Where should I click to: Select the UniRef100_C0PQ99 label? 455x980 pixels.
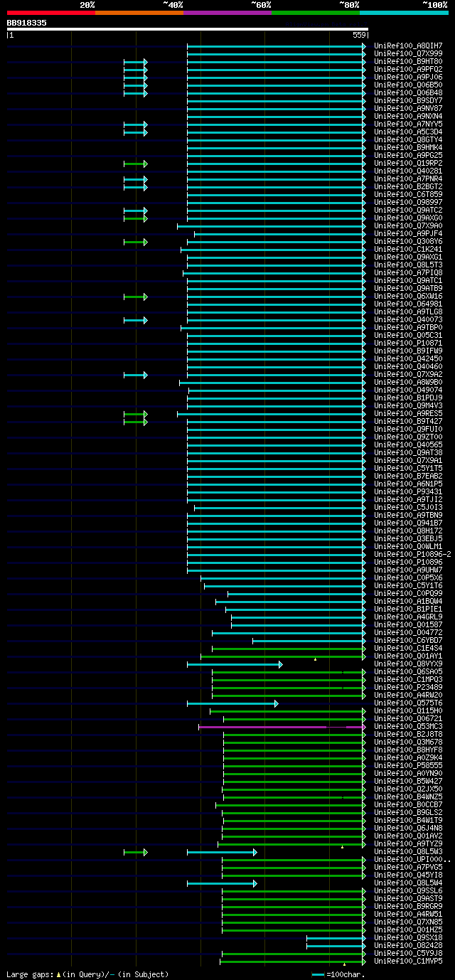click(409, 593)
